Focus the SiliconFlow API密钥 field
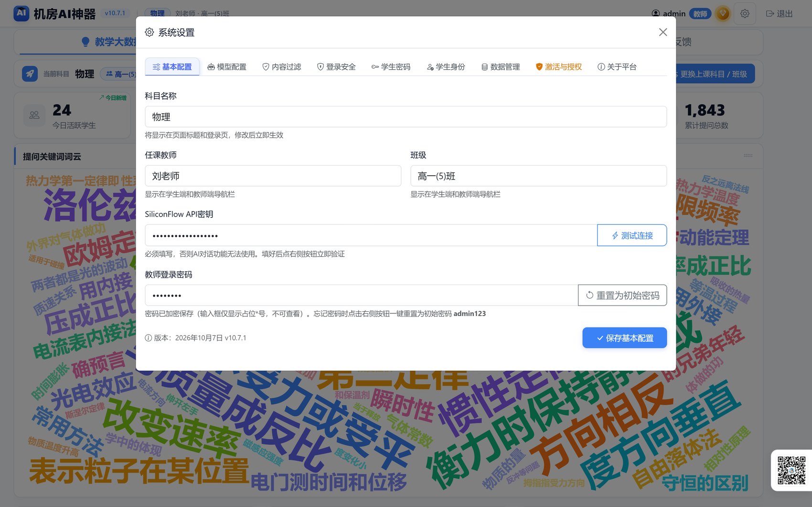 pyautogui.click(x=371, y=235)
